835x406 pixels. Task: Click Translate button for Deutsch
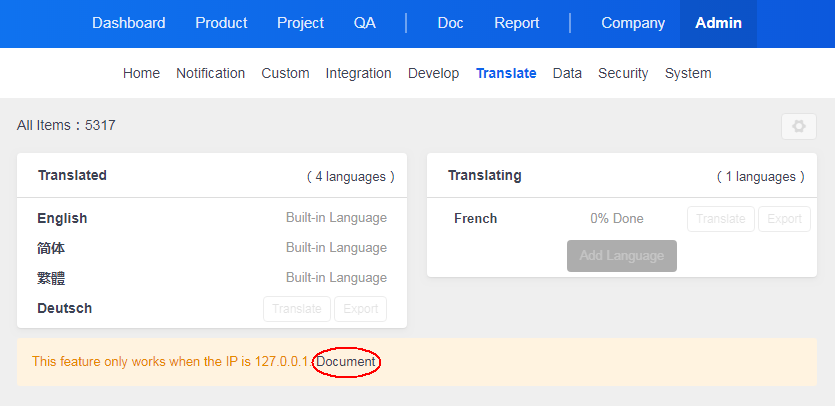pos(297,309)
